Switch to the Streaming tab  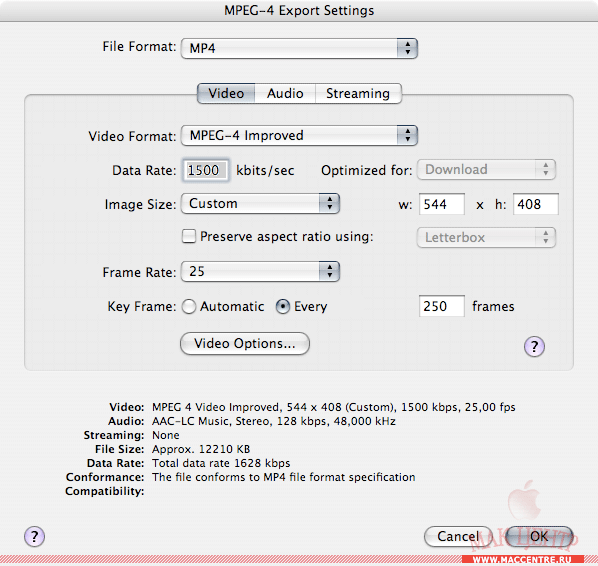[x=358, y=93]
